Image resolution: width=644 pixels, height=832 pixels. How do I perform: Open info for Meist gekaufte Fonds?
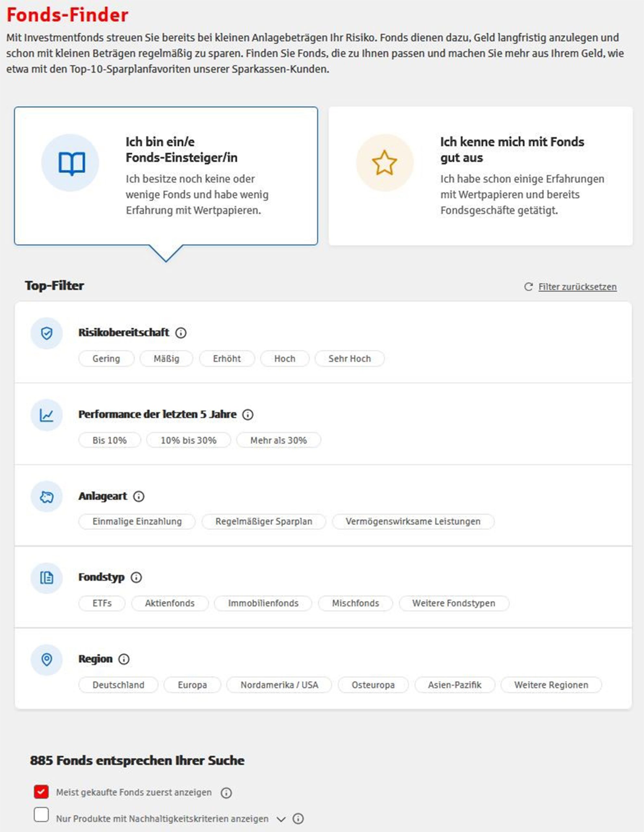click(x=226, y=793)
